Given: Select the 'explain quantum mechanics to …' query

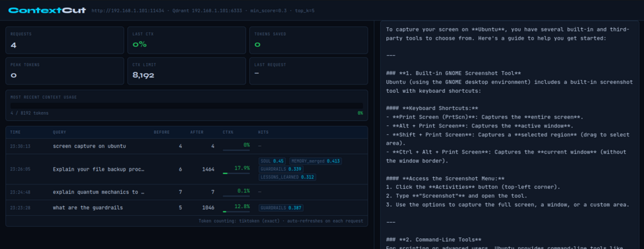Looking at the screenshot, I should pyautogui.click(x=99, y=192).
